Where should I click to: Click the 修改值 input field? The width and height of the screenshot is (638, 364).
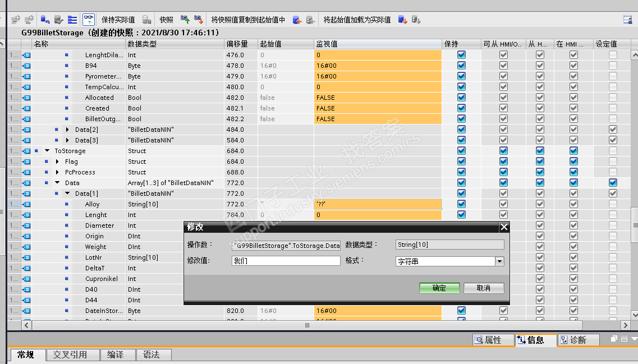[286, 261]
